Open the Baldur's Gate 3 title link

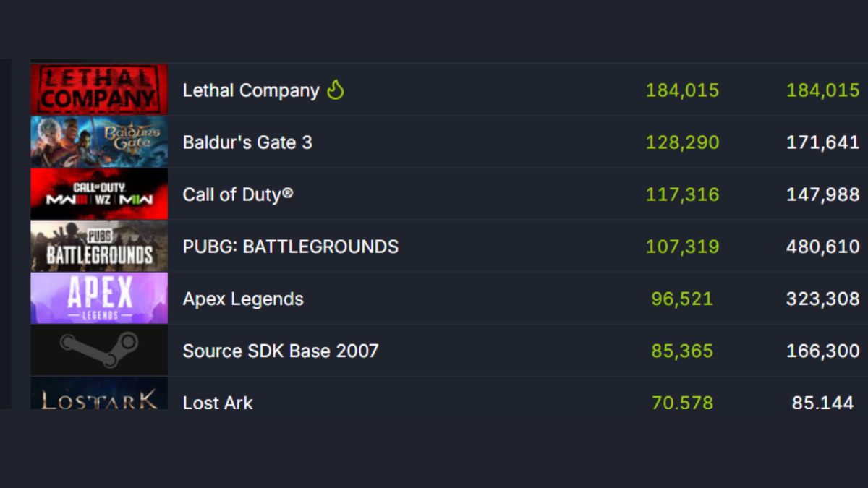click(x=247, y=142)
